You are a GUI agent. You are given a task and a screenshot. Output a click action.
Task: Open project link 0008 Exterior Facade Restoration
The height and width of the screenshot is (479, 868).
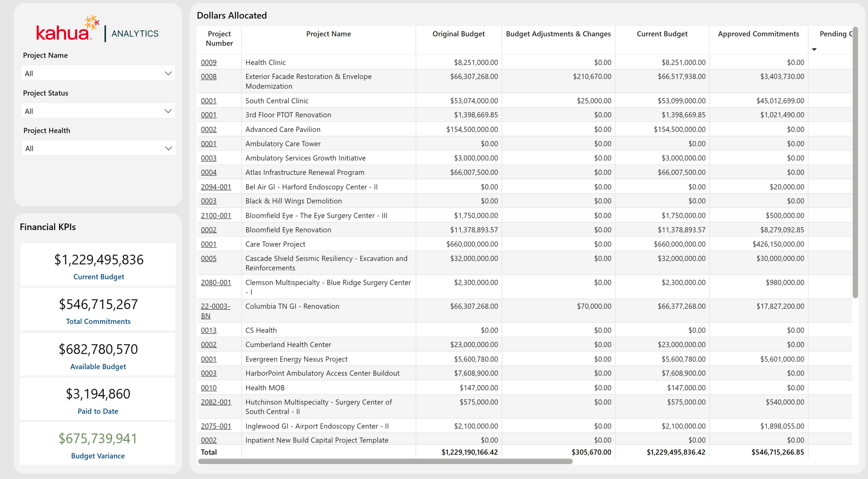(209, 77)
